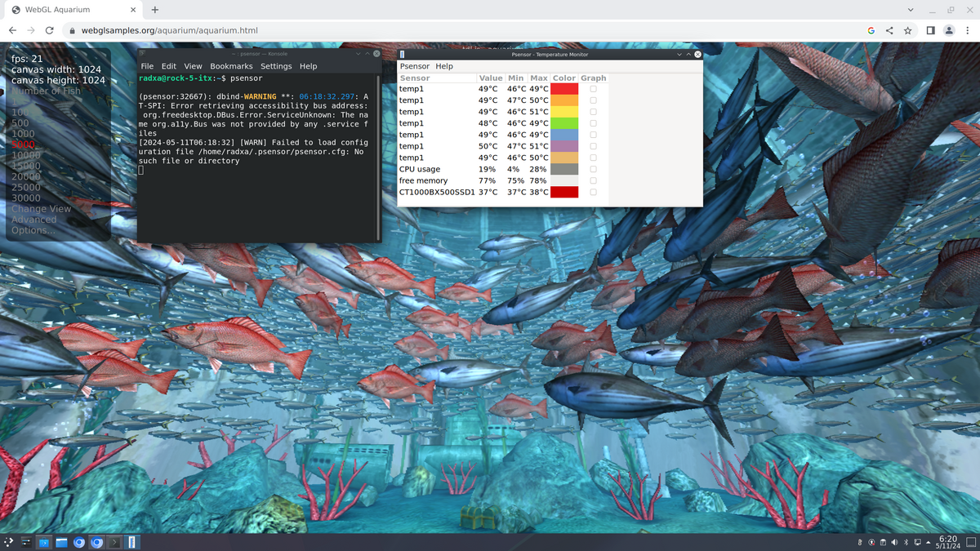Reload the WebGL Aquarium page
Viewport: 980px width, 551px height.
pos(50,30)
